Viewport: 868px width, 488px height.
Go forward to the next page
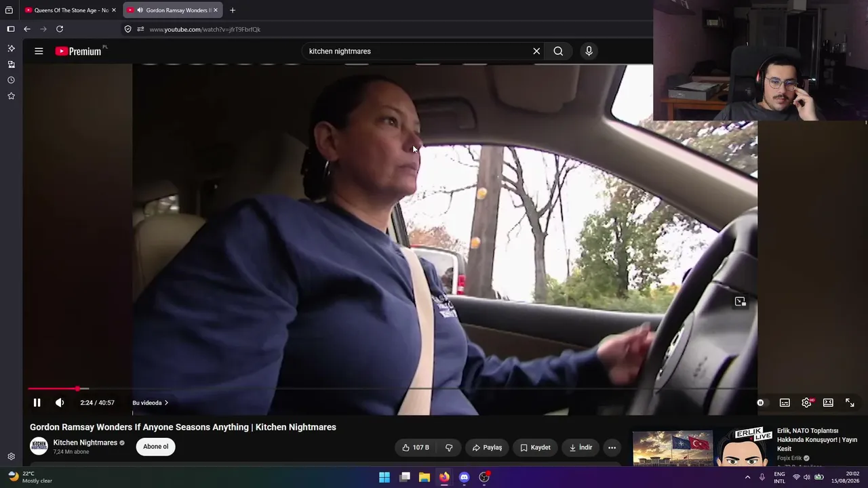pyautogui.click(x=43, y=29)
